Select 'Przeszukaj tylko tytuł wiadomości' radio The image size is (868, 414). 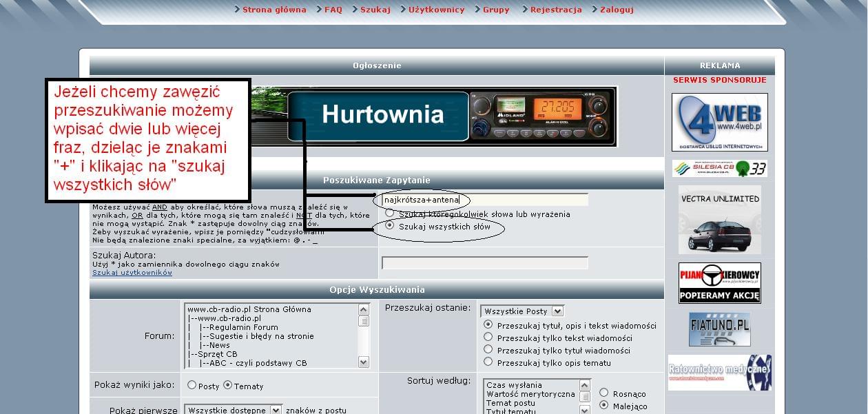click(x=488, y=349)
